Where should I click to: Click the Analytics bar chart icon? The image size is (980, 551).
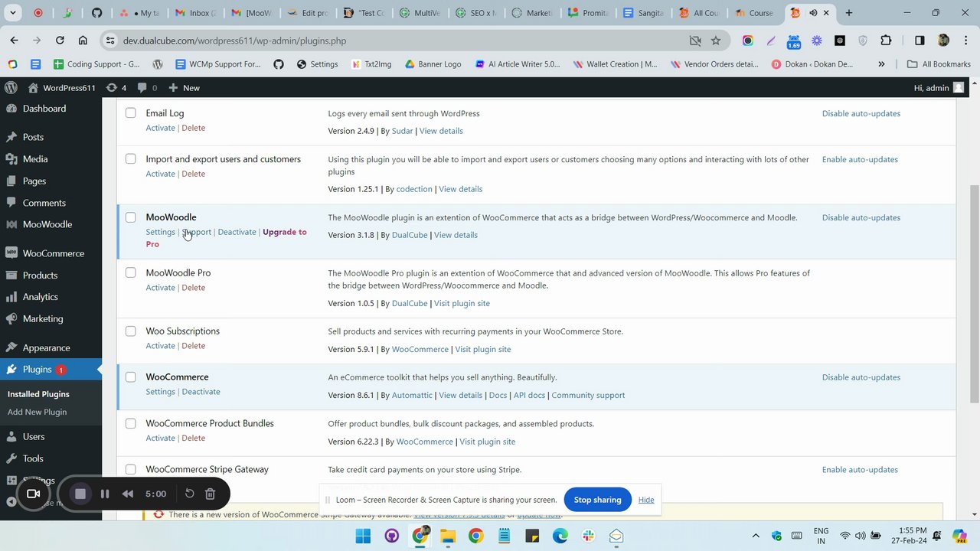pyautogui.click(x=11, y=297)
